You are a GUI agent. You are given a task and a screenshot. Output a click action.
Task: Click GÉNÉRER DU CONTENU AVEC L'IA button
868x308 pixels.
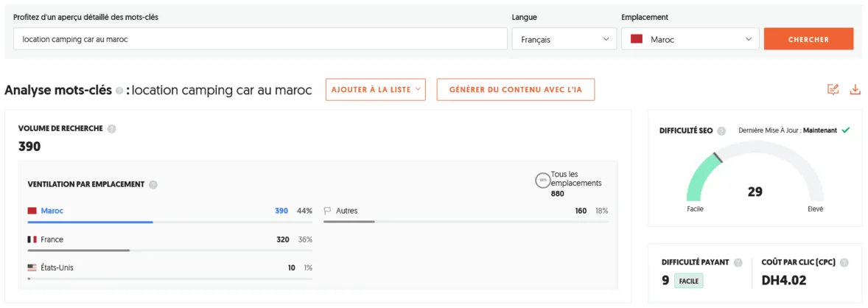pos(515,89)
